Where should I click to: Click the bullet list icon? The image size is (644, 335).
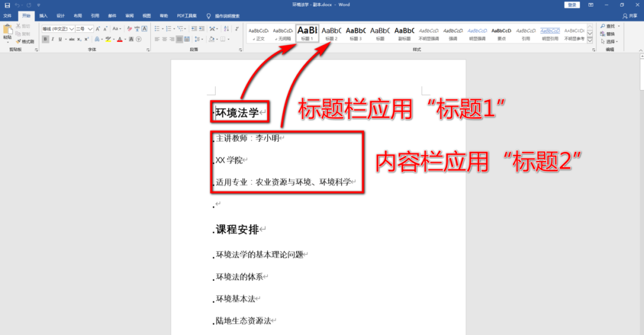pyautogui.click(x=157, y=29)
